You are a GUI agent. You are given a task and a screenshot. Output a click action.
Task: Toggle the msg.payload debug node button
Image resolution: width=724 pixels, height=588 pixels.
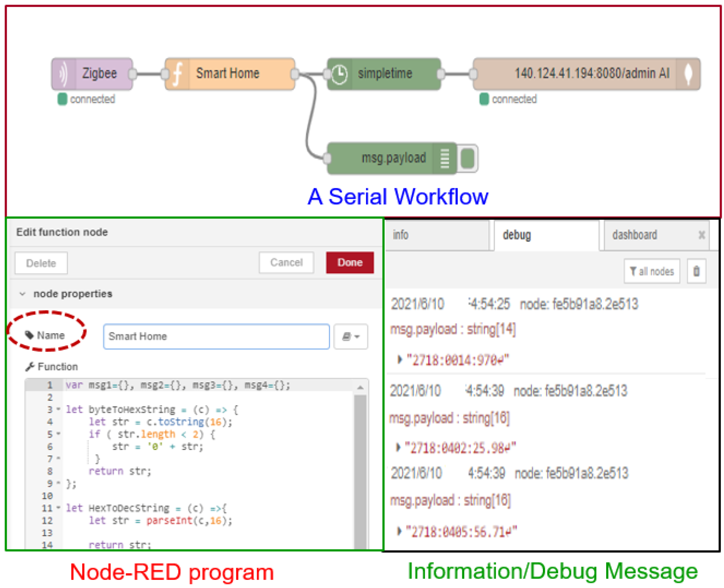click(468, 158)
